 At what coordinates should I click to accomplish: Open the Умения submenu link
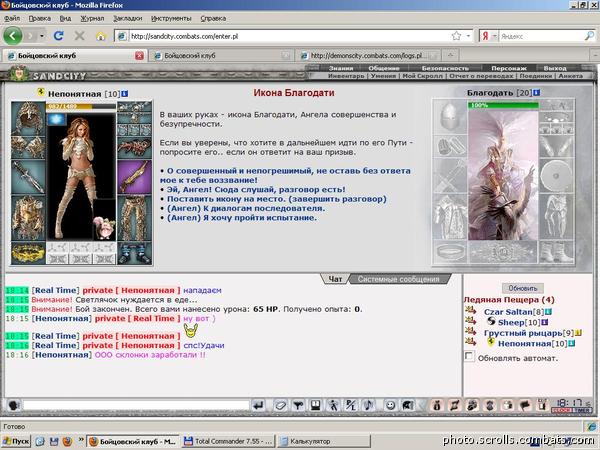pyautogui.click(x=383, y=76)
